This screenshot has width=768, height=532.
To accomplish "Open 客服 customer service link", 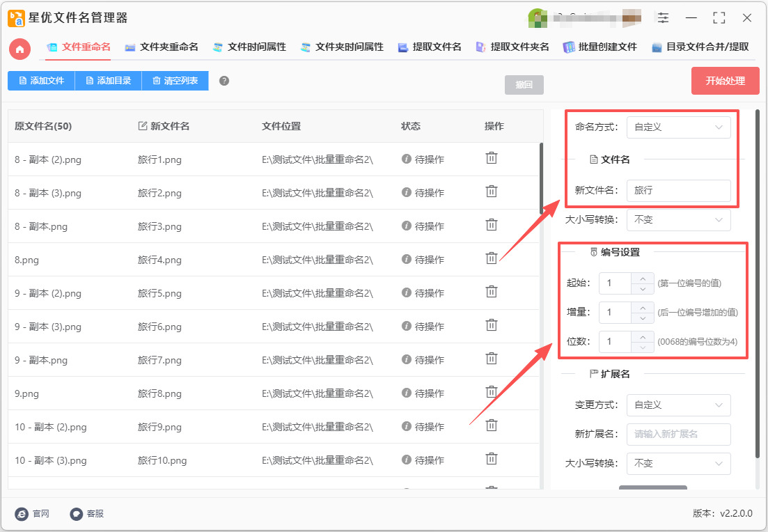I will pos(87,513).
